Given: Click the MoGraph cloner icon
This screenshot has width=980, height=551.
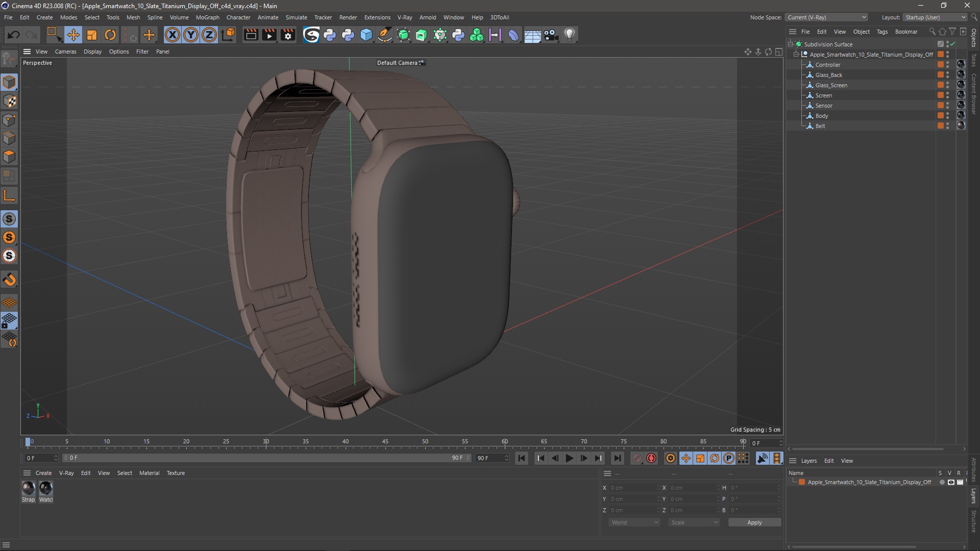Looking at the screenshot, I should [x=477, y=35].
